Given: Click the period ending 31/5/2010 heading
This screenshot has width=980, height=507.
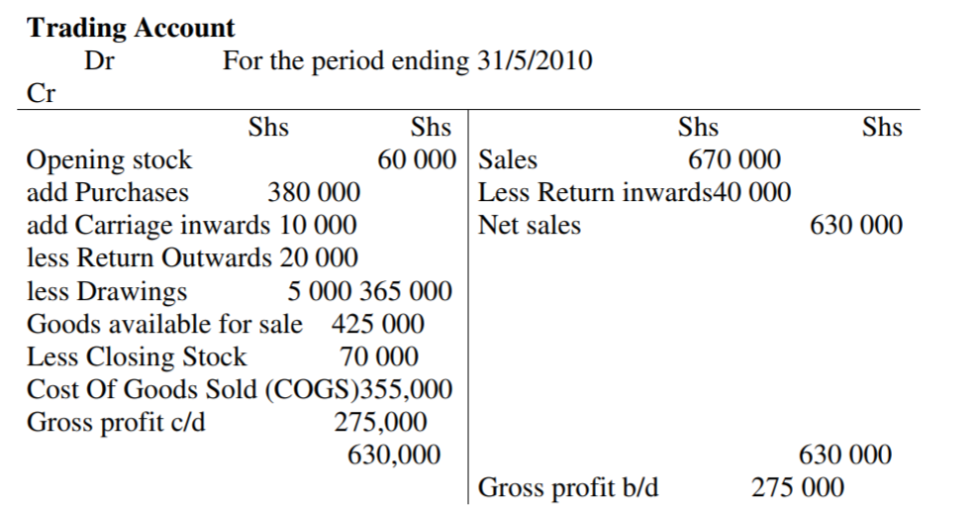Looking at the screenshot, I should 408,61.
